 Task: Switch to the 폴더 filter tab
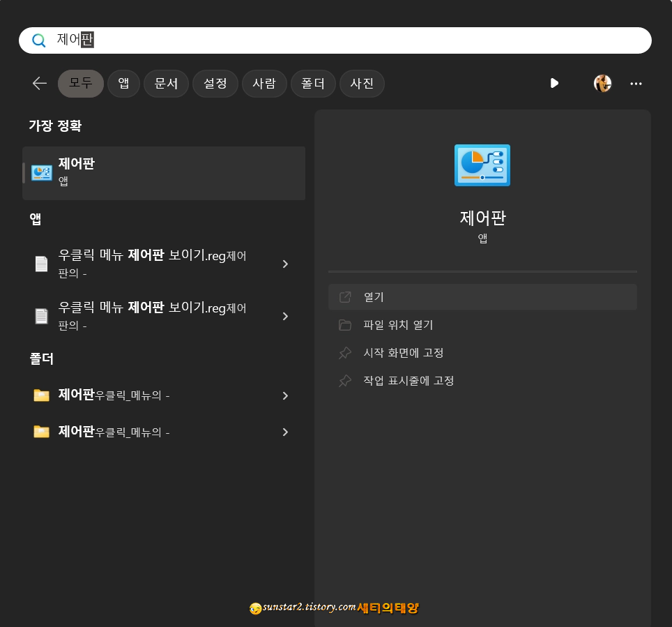click(x=313, y=83)
